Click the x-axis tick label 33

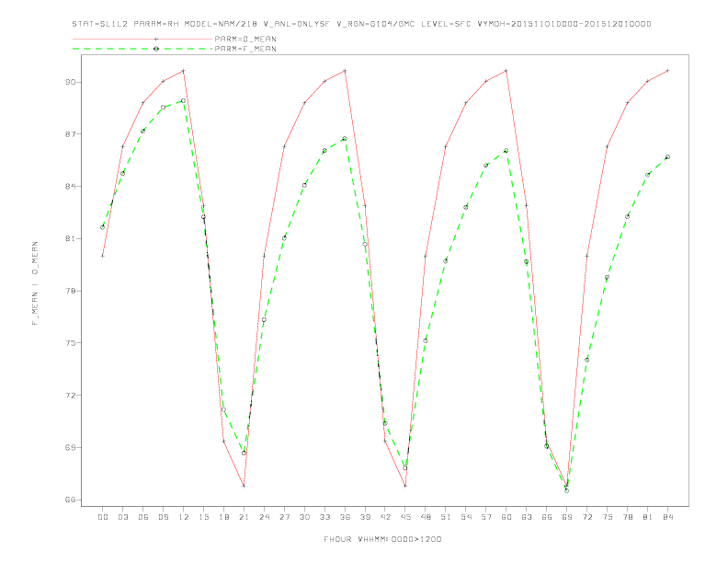(325, 517)
